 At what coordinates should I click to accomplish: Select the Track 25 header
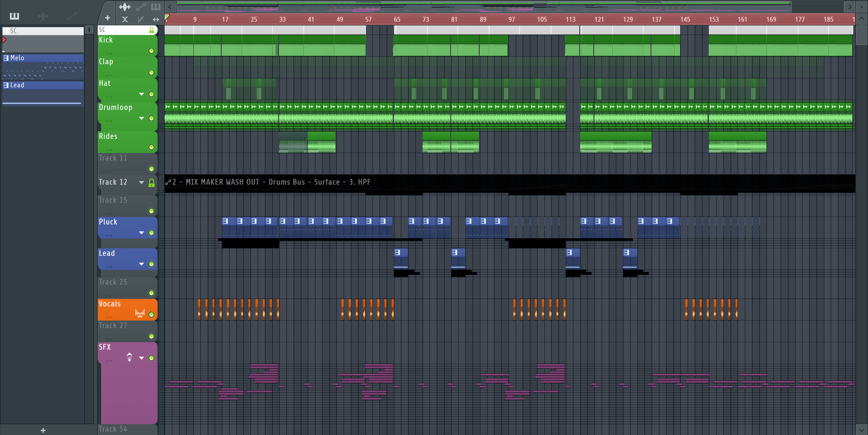127,288
